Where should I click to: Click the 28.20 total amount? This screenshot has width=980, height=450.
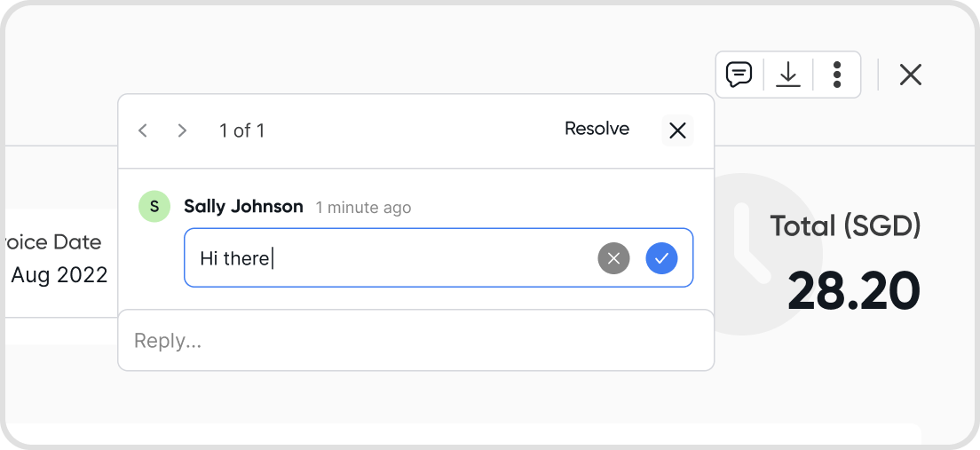(853, 290)
